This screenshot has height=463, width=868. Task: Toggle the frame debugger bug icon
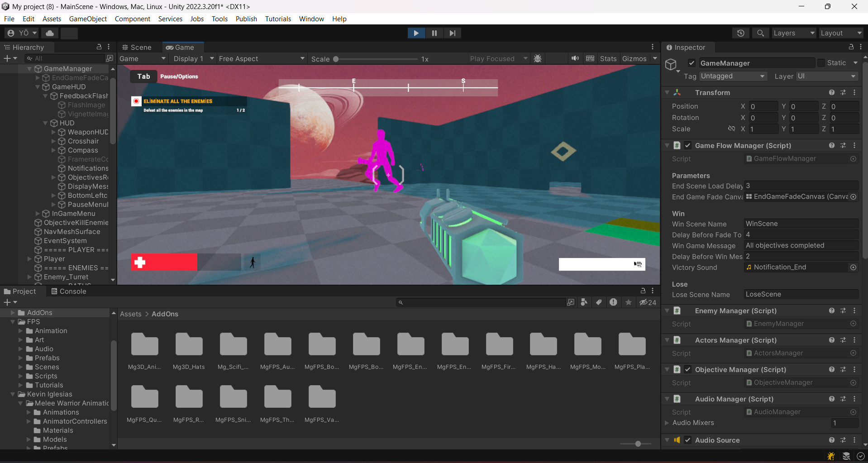(x=538, y=58)
